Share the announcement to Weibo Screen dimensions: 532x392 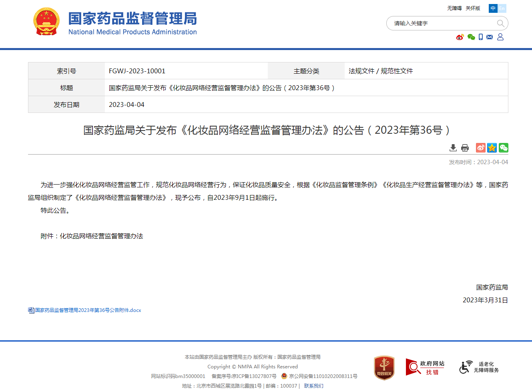click(x=480, y=148)
